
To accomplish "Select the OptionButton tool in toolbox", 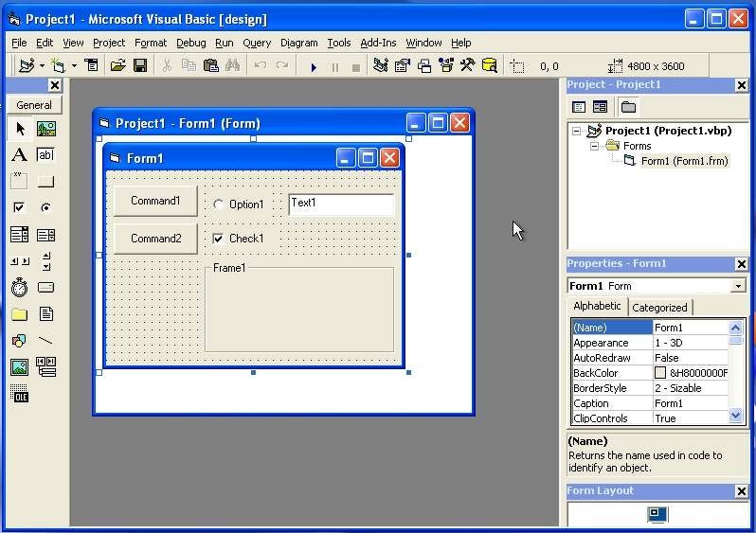I will coord(45,207).
